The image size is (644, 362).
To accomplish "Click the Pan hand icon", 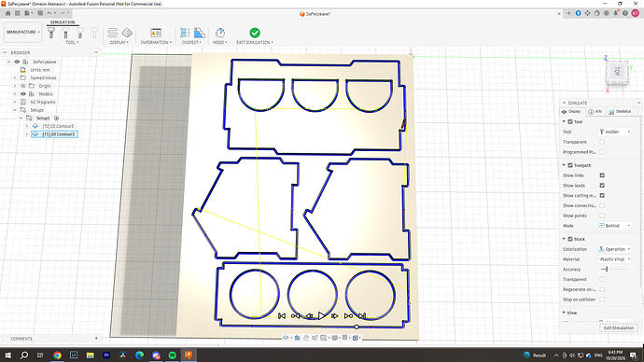I will [x=306, y=338].
